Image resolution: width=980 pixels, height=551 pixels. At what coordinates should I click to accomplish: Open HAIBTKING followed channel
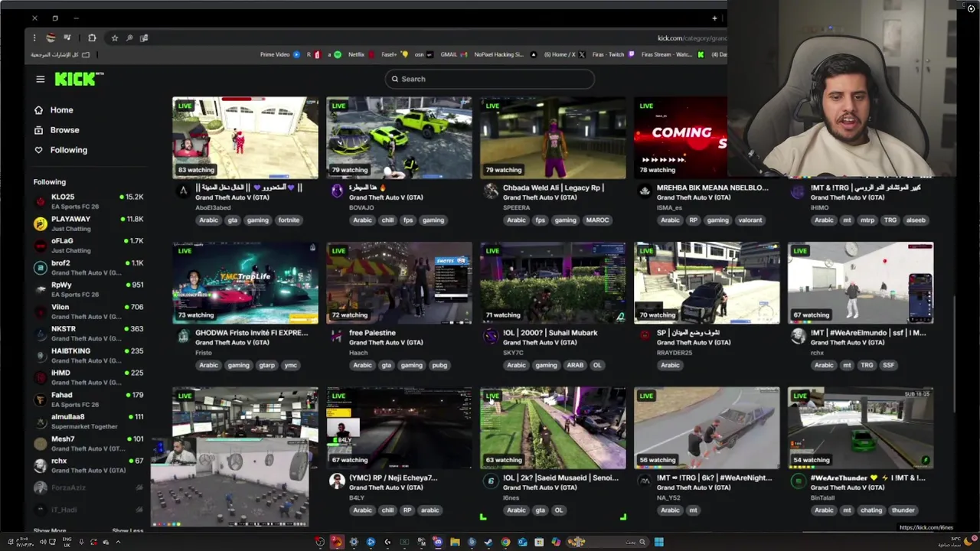click(x=88, y=355)
